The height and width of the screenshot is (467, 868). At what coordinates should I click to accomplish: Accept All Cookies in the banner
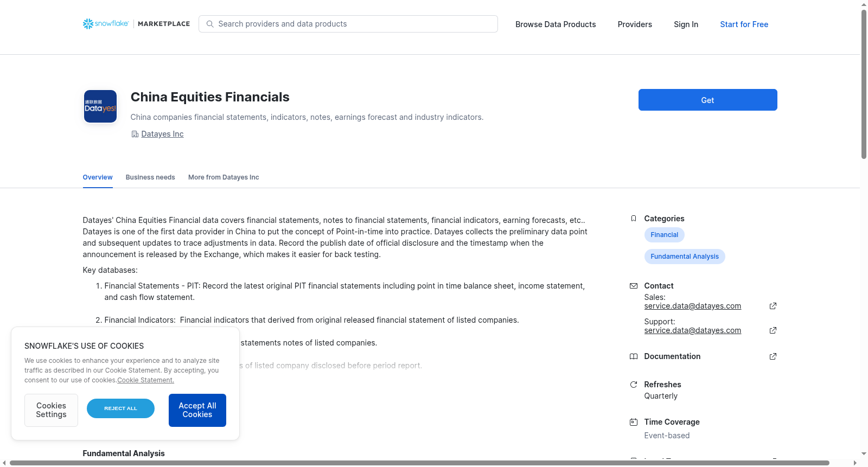click(197, 410)
